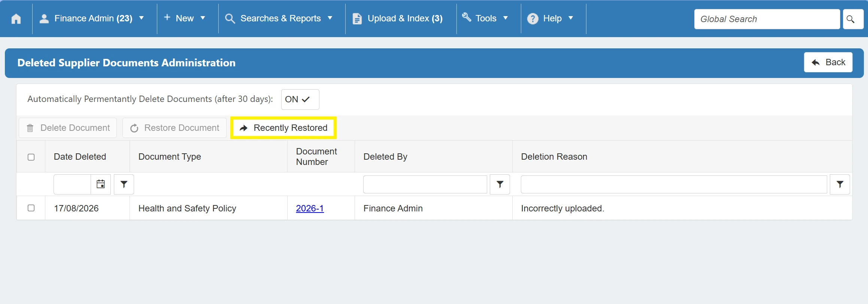Click the user icon beside Finance Admin
Image resolution: width=868 pixels, height=304 pixels.
44,19
